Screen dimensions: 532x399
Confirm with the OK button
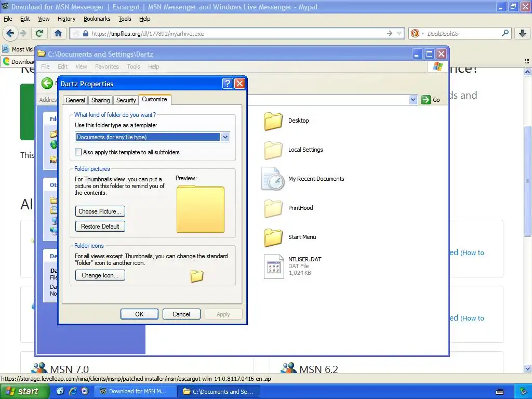pyautogui.click(x=139, y=314)
